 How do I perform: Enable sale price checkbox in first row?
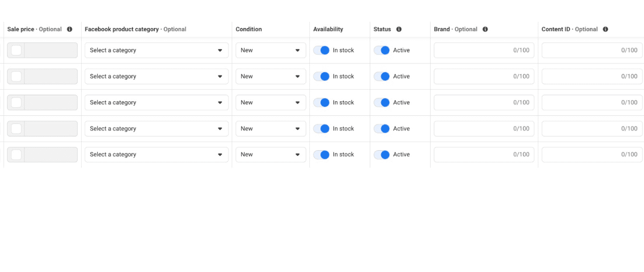(16, 50)
